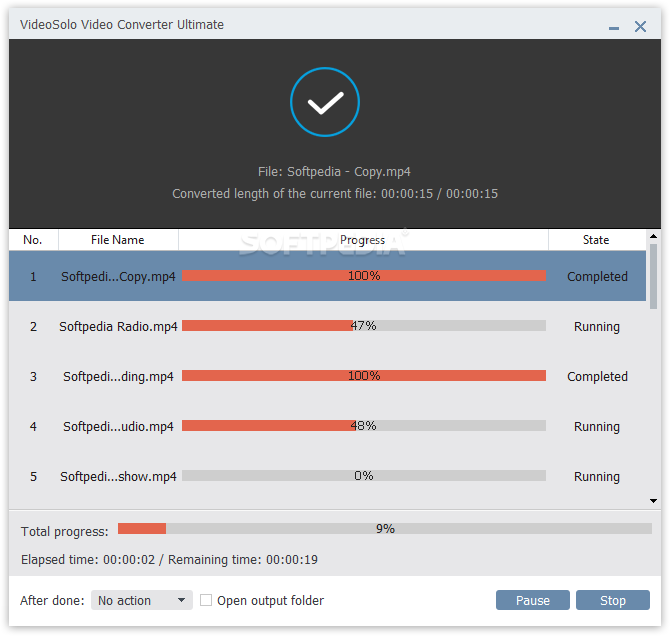
Task: Click the Running state in row 2
Action: [597, 327]
